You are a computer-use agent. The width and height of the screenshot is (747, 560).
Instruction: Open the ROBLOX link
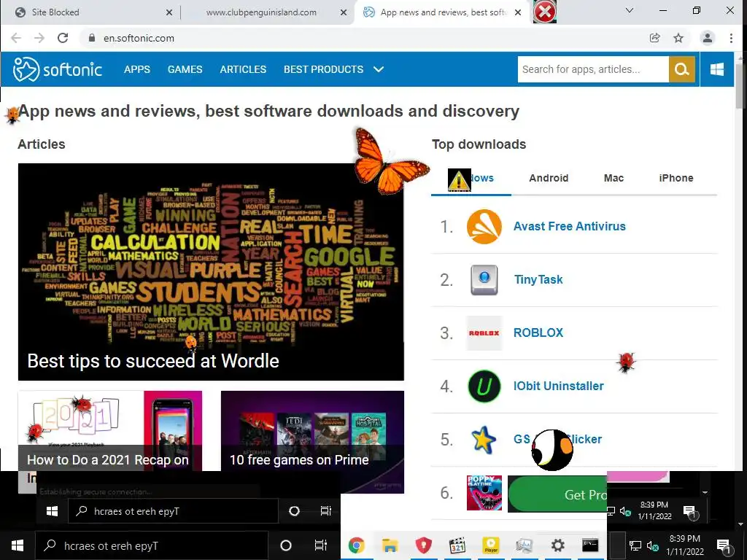(x=538, y=332)
